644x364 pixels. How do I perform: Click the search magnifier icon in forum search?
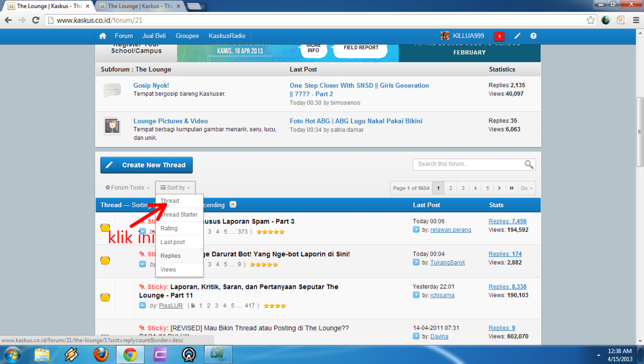(x=529, y=165)
